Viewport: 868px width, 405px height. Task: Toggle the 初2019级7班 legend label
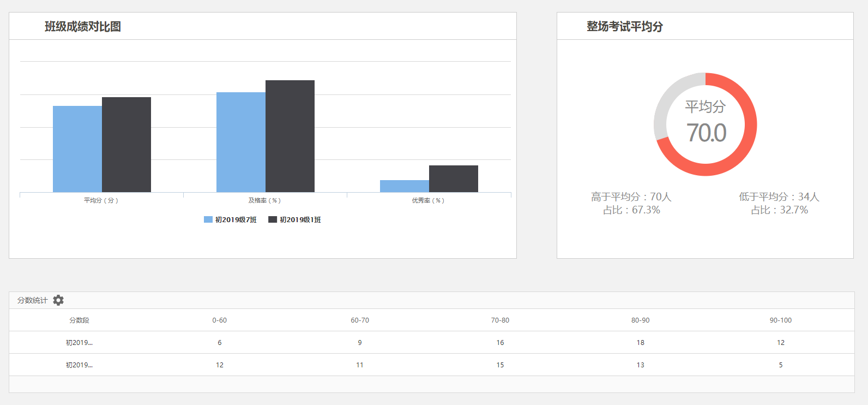[236, 219]
